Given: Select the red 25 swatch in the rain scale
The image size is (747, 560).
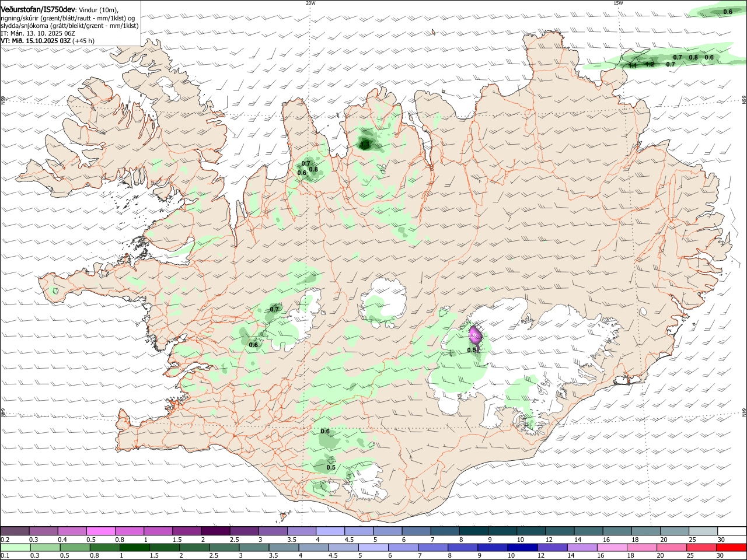Looking at the screenshot, I should tap(701, 547).
